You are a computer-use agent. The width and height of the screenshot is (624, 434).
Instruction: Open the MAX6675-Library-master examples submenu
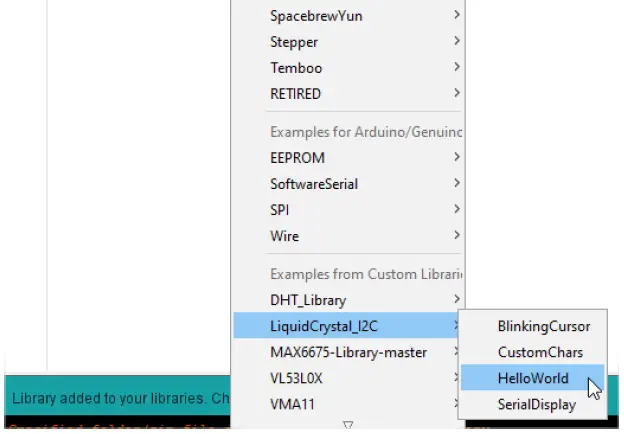pyautogui.click(x=346, y=352)
